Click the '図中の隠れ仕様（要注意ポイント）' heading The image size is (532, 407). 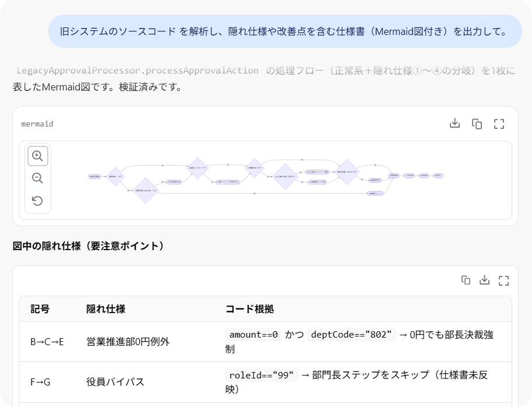coord(89,245)
